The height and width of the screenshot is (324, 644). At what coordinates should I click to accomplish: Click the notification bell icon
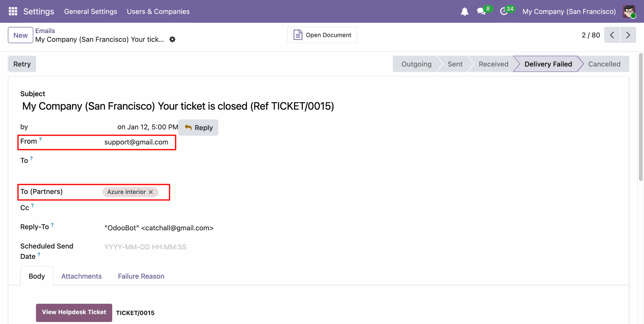tap(464, 12)
